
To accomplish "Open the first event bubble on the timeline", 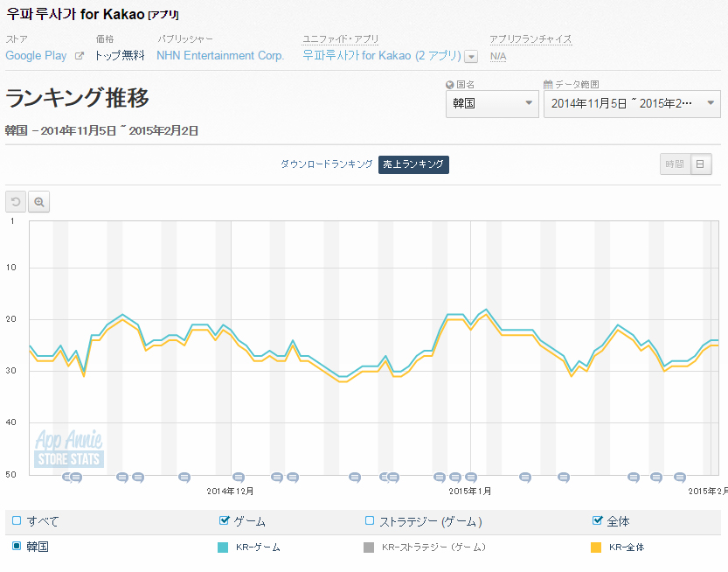I will 66,477.
